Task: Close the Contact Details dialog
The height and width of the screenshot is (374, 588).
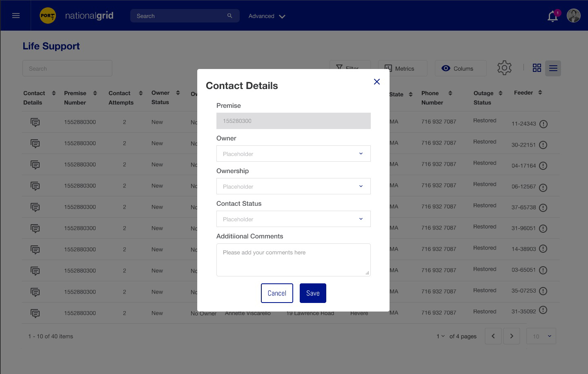Action: click(376, 82)
